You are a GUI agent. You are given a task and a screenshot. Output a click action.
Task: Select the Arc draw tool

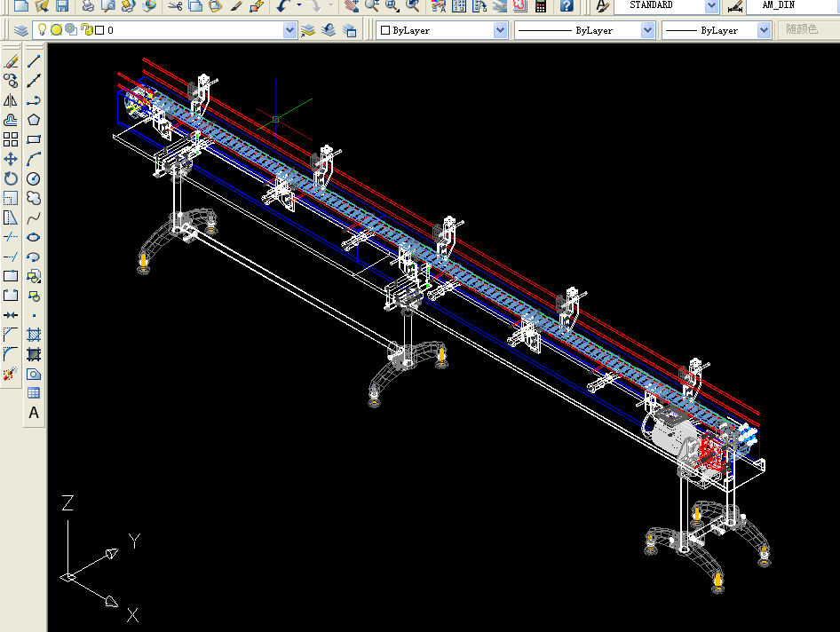(34, 159)
